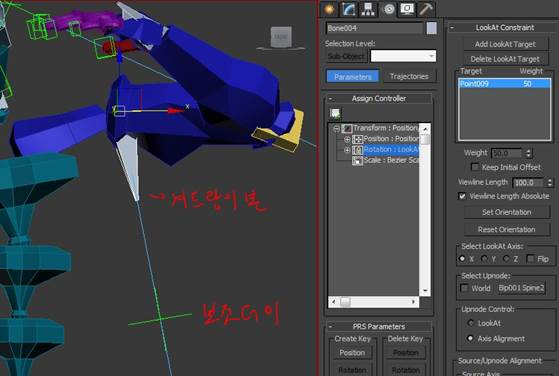Click the Bone004 object color swatch

431,28
